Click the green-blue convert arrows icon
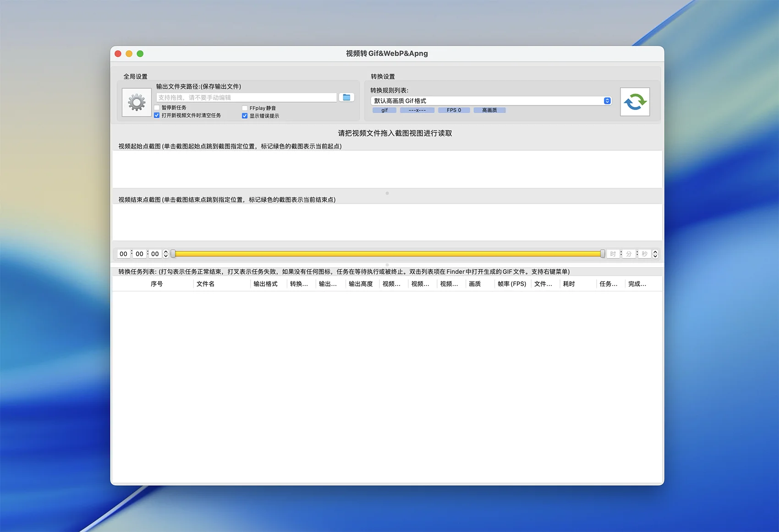This screenshot has width=779, height=532. [x=635, y=102]
